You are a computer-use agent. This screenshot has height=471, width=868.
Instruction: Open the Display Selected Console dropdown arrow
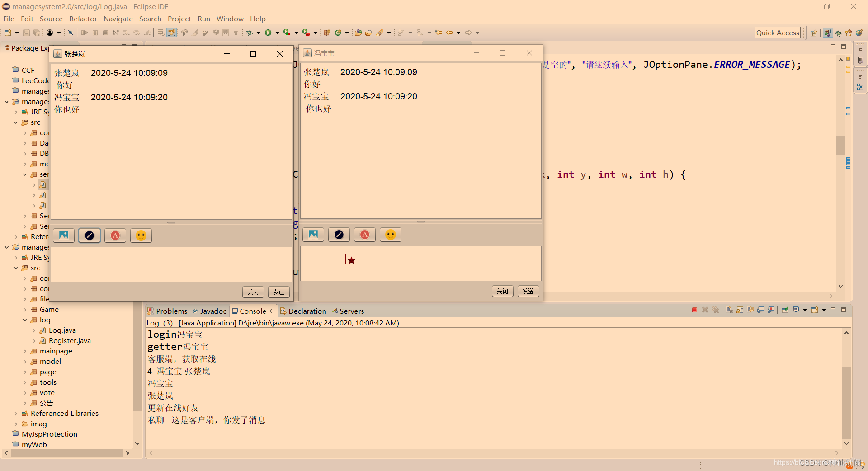805,310
